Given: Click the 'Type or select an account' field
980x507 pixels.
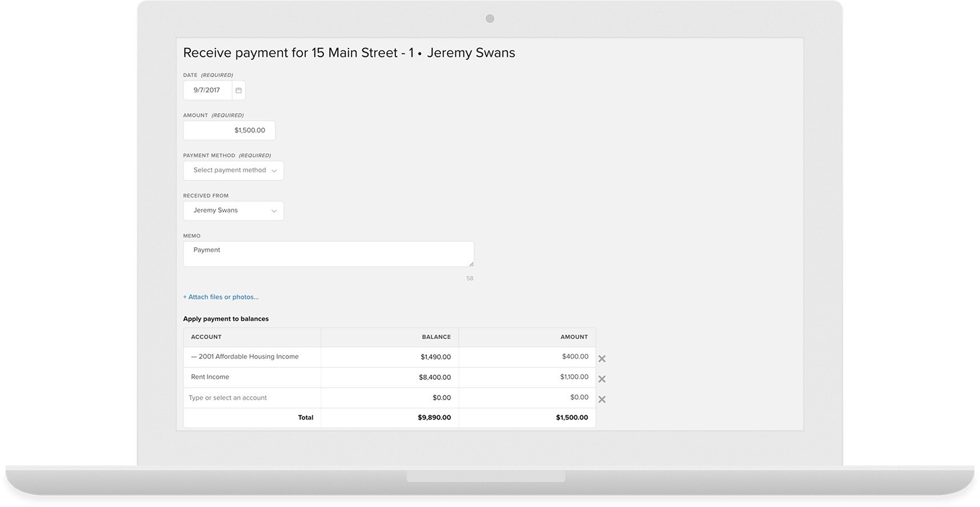Looking at the screenshot, I should [252, 398].
